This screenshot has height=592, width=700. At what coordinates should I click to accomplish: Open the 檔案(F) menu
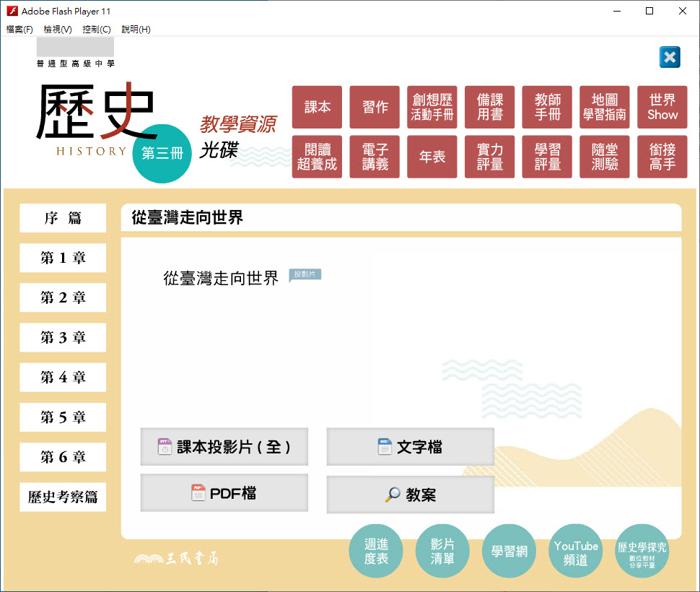19,30
